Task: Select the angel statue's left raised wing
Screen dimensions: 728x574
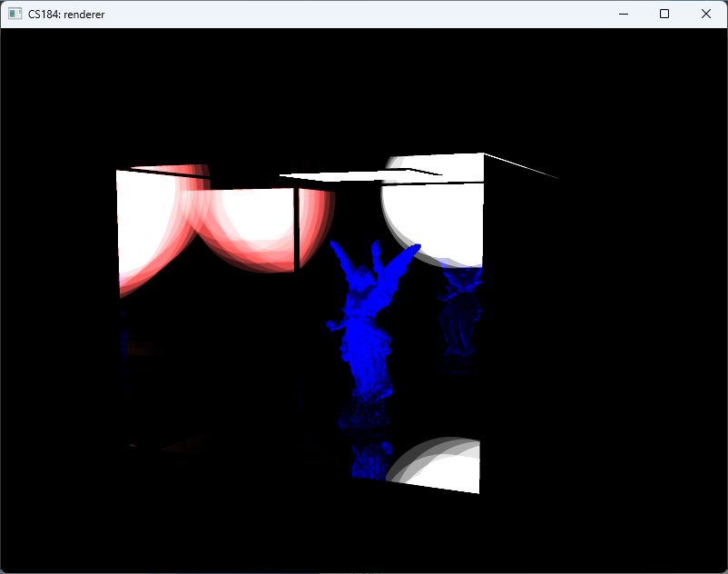Action: 345,262
